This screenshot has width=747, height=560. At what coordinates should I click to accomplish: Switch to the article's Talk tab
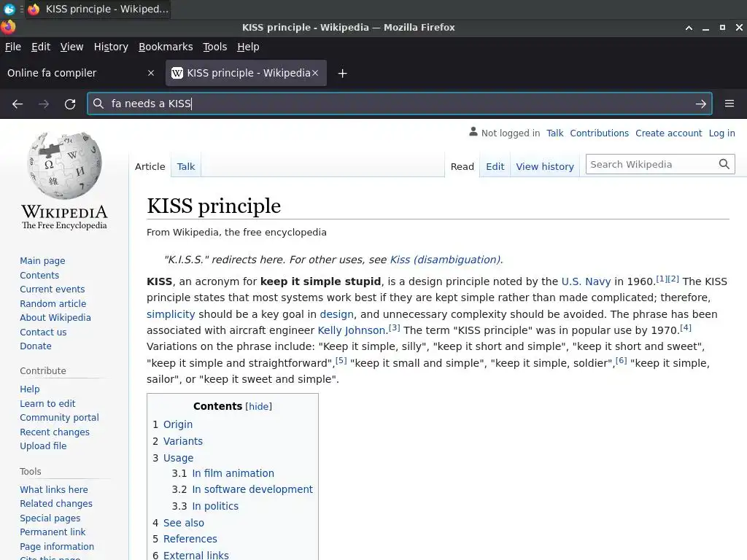pyautogui.click(x=186, y=166)
